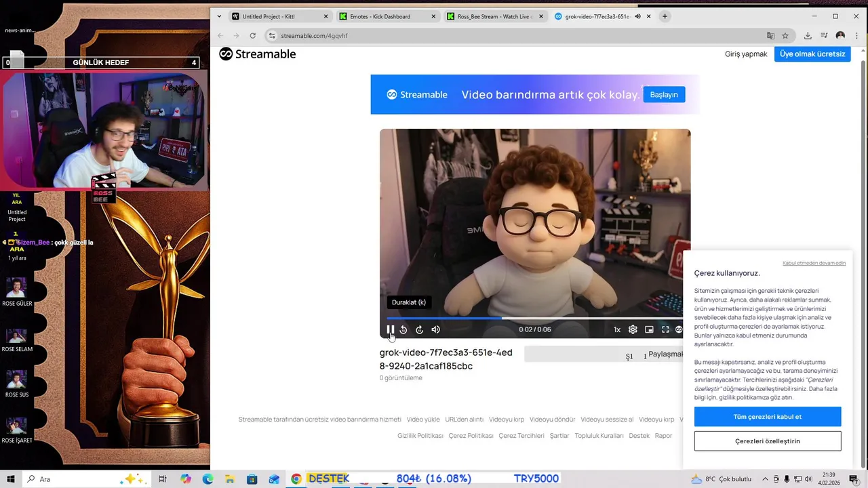Viewport: 868px width, 488px height.
Task: Open File Explorer from taskbar
Action: click(x=230, y=479)
